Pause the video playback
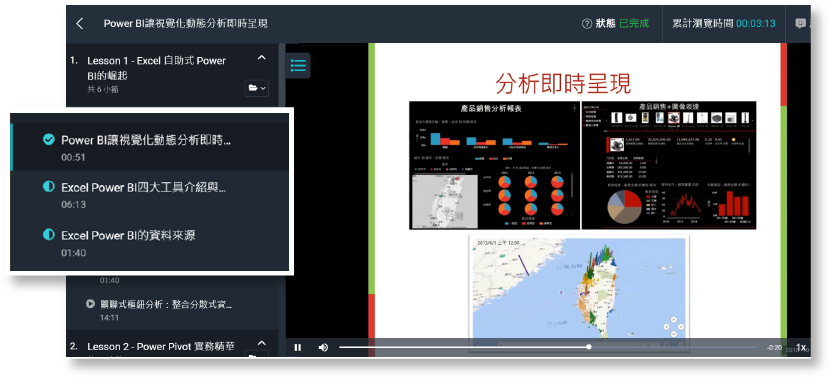The height and width of the screenshot is (390, 840). point(298,347)
